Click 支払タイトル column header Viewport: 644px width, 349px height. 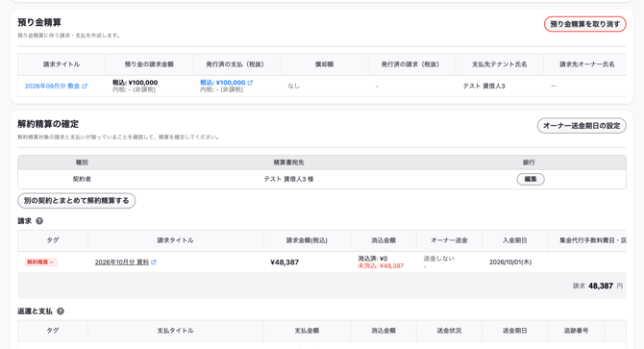pyautogui.click(x=175, y=331)
